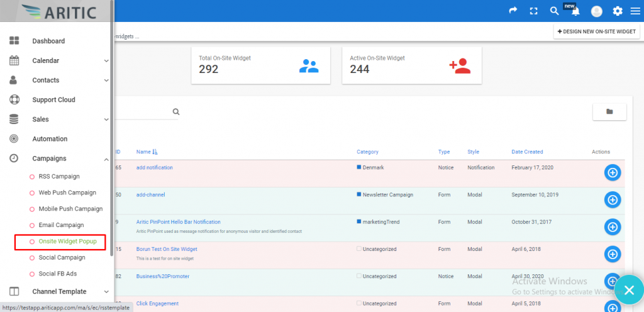This screenshot has width=644, height=312.
Task: Open the hamburger menu icon
Action: click(635, 11)
